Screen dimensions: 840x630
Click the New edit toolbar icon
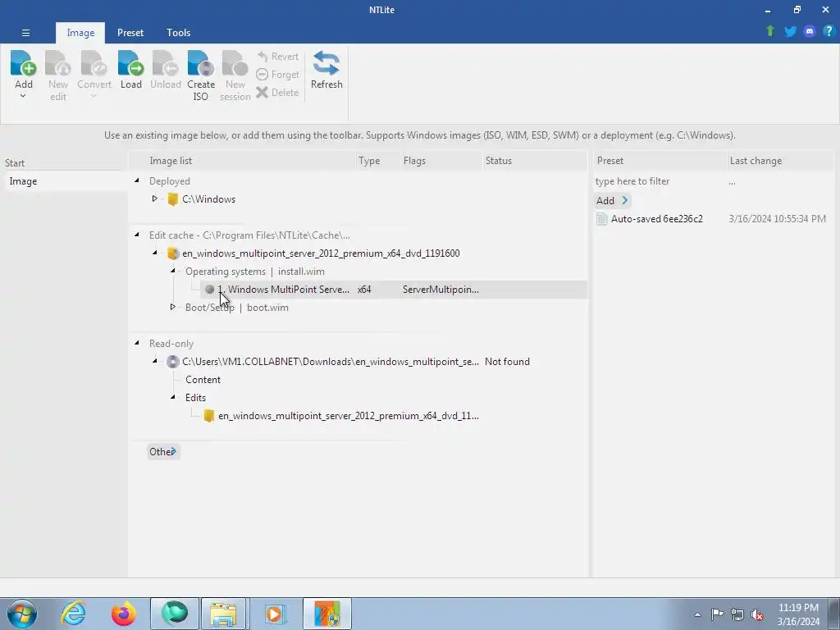[x=58, y=63]
